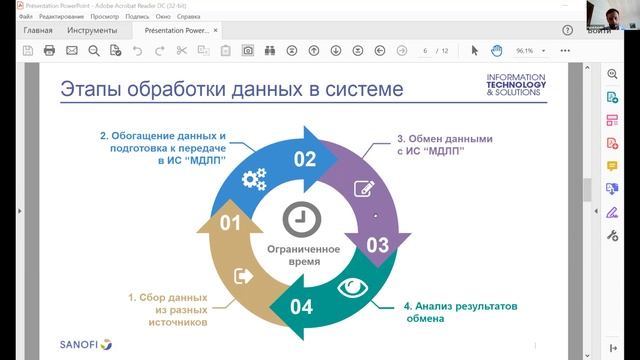
Task: Click the page number input field
Action: point(425,51)
